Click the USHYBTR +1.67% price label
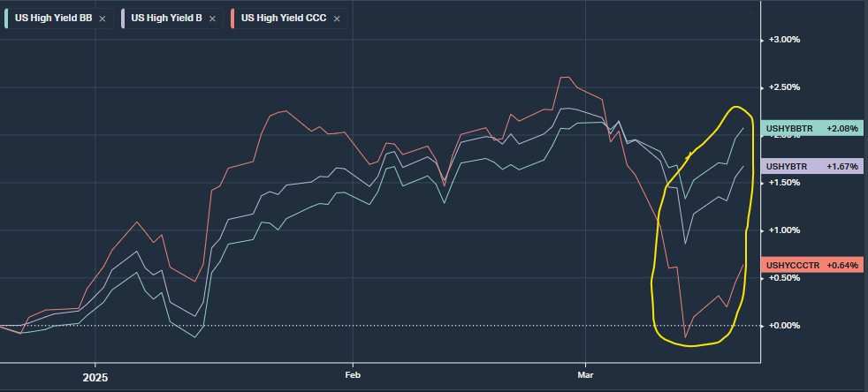 click(811, 166)
